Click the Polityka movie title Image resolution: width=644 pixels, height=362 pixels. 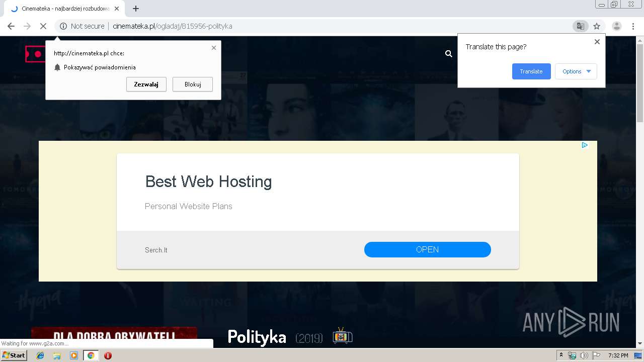click(x=257, y=337)
